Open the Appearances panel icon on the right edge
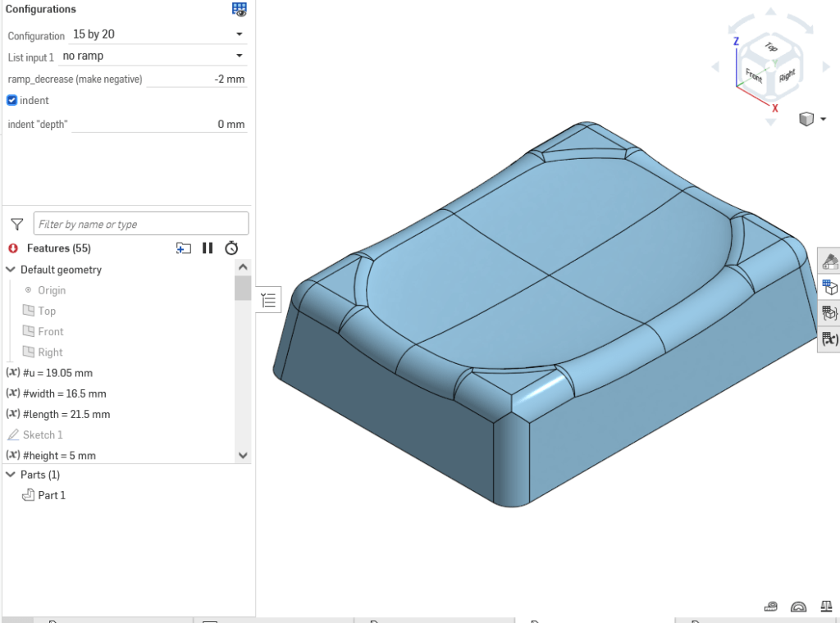 pyautogui.click(x=829, y=261)
